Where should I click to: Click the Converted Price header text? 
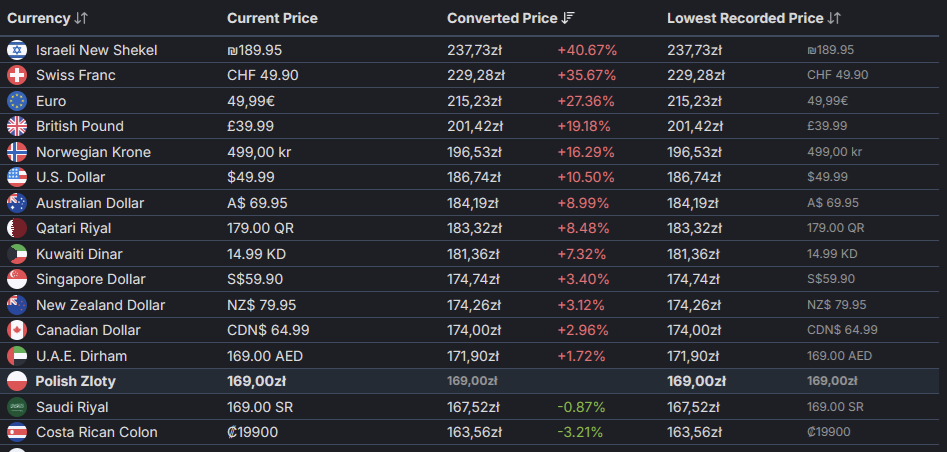pyautogui.click(x=502, y=19)
